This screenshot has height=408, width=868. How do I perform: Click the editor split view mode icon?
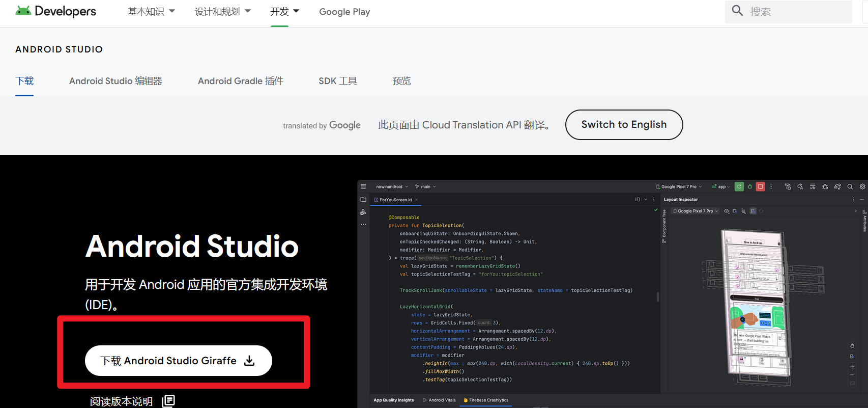click(637, 199)
